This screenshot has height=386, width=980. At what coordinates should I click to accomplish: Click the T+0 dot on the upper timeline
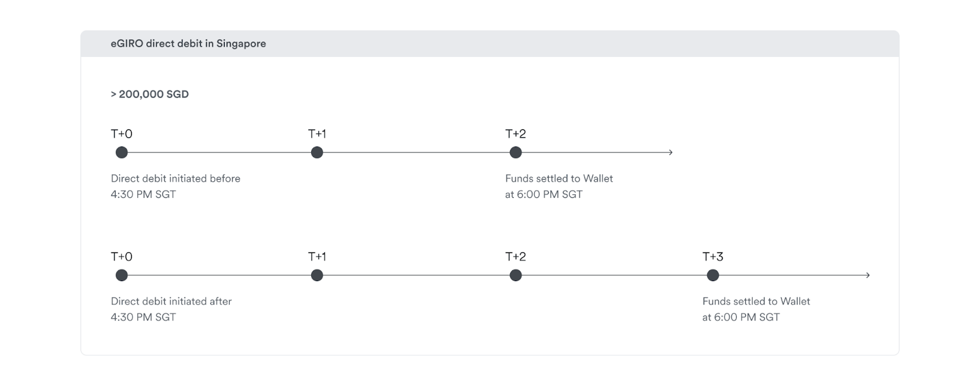click(122, 153)
